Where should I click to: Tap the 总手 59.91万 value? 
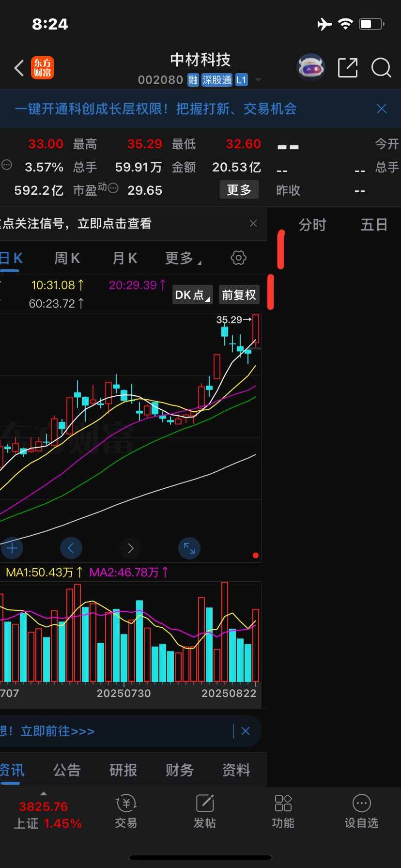(139, 167)
